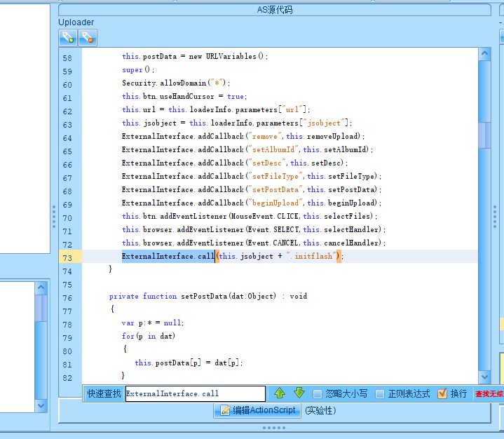Click the code editor scrollbar up arrow

coord(484,53)
